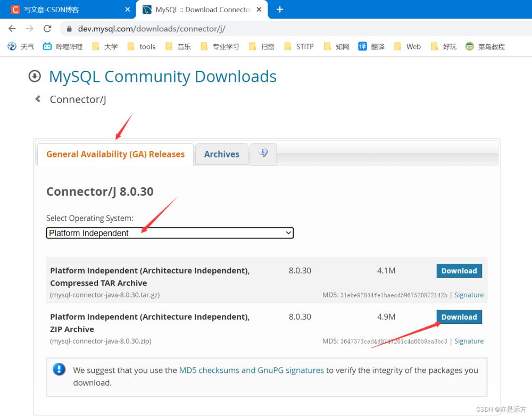This screenshot has width=532, height=416.
Task: Click the browser back arrow button
Action: pyautogui.click(x=12, y=29)
